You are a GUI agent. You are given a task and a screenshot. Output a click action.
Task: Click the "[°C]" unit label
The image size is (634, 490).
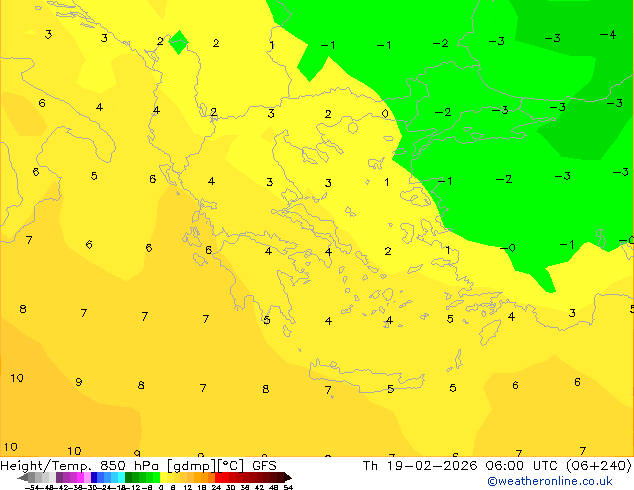[231, 466]
